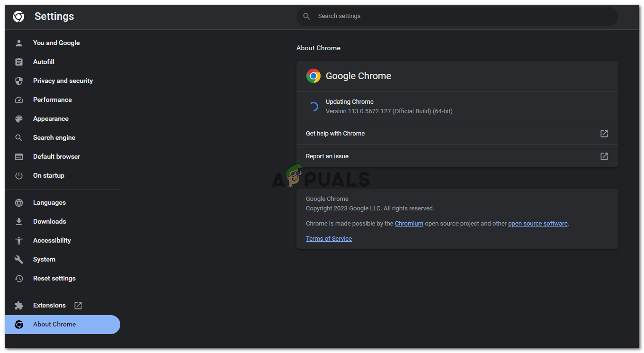
Task: Click the On startup power icon
Action: [x=19, y=175]
